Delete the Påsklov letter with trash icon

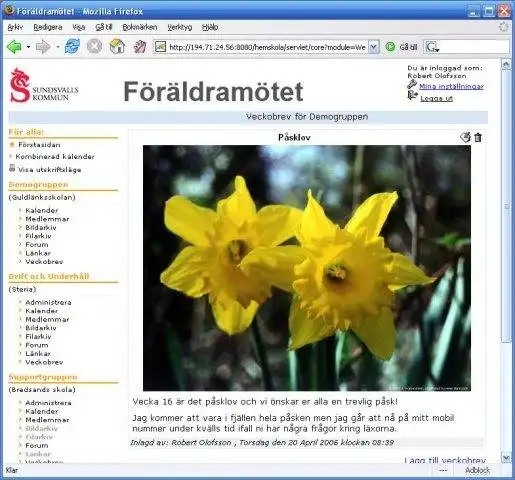pos(478,137)
